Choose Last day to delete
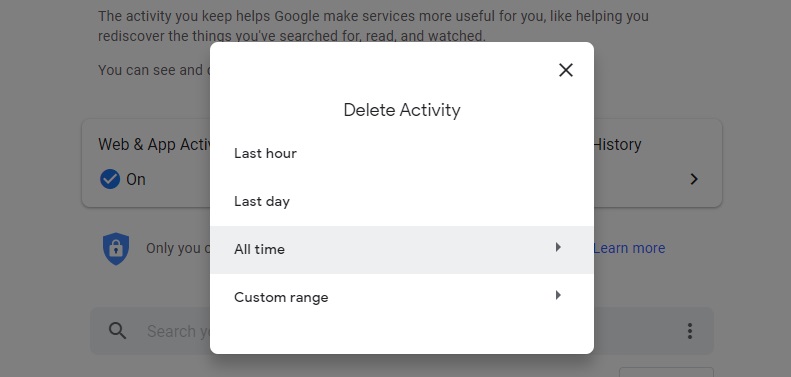The image size is (791, 377). point(402,202)
